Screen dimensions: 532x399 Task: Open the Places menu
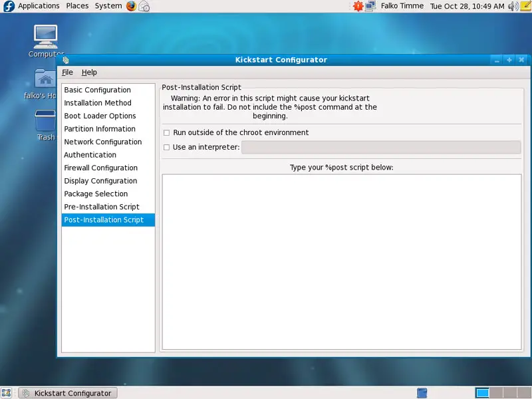click(x=77, y=6)
